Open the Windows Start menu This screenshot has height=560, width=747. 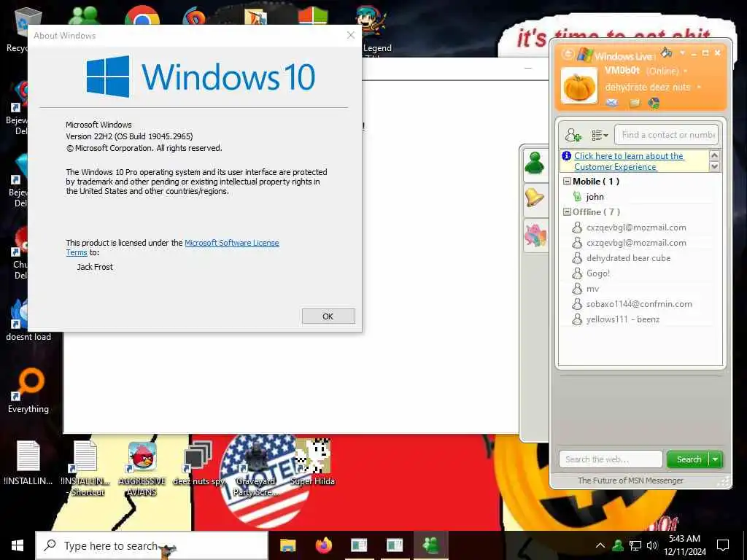click(x=18, y=545)
